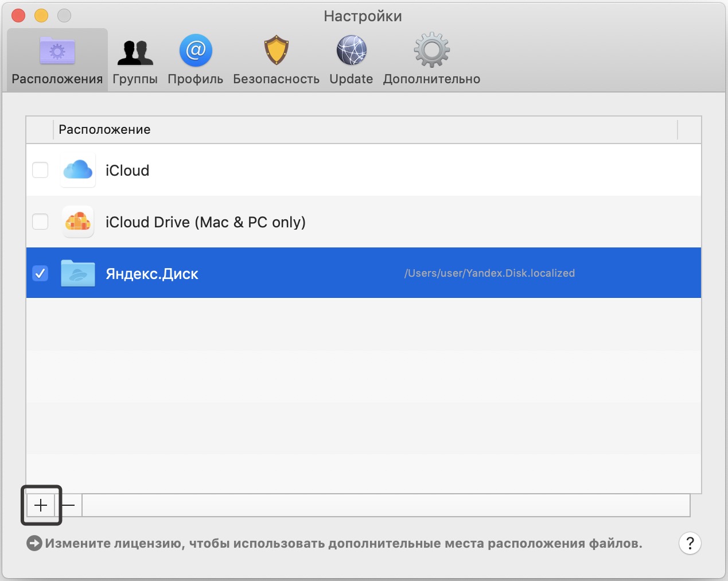Click the arrow icon beside license message

34,543
